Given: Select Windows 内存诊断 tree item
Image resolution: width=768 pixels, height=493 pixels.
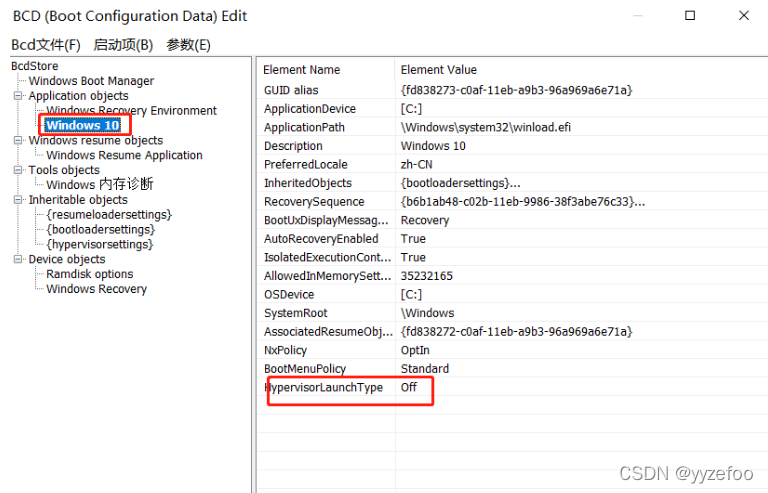Looking at the screenshot, I should pyautogui.click(x=100, y=185).
